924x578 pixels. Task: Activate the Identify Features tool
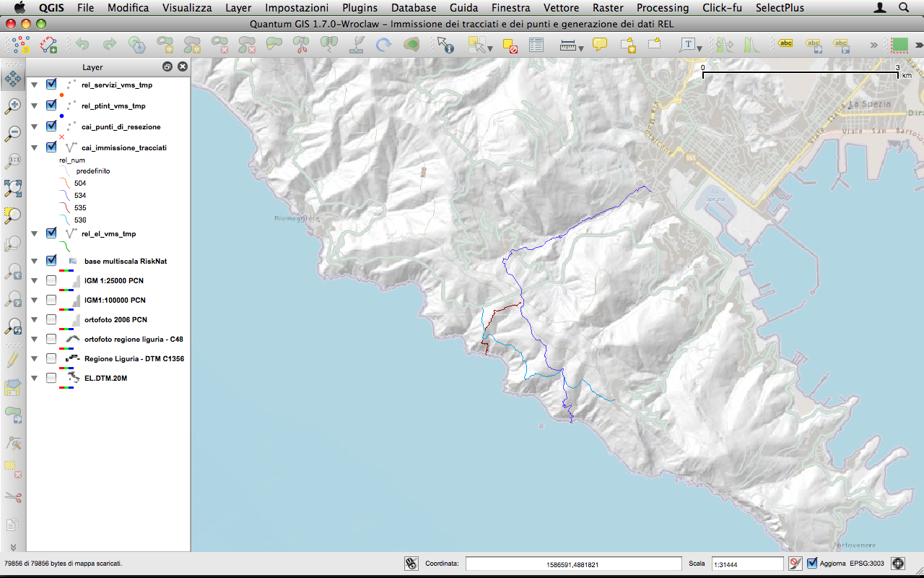pos(445,46)
